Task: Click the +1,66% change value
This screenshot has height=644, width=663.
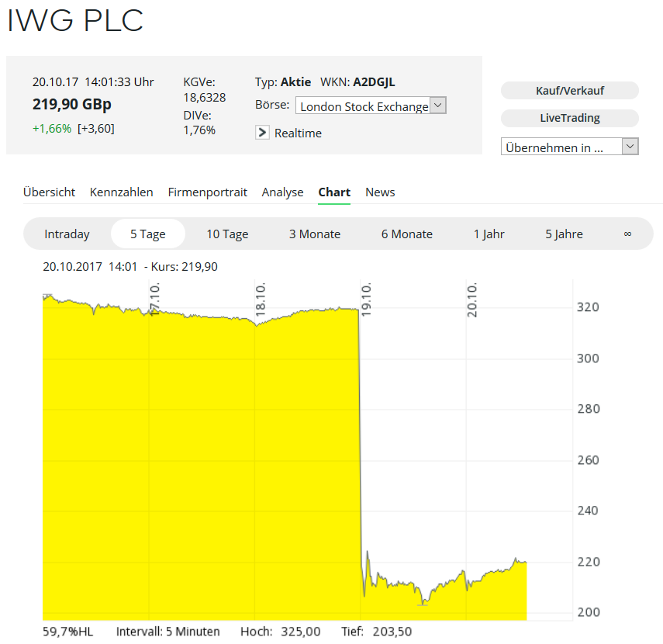Action: pos(52,129)
